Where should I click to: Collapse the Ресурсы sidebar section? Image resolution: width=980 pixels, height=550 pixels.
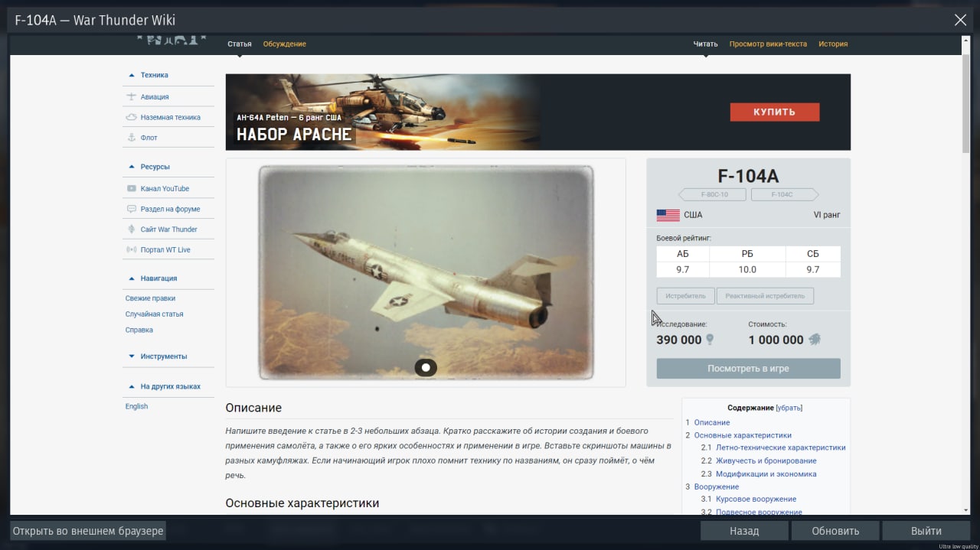[x=132, y=167]
